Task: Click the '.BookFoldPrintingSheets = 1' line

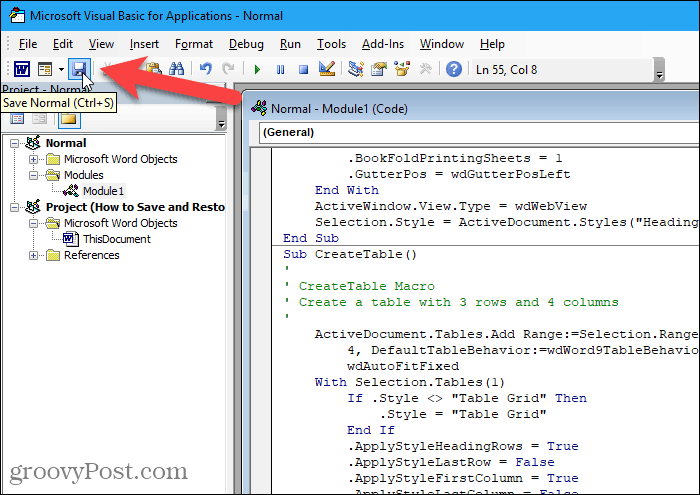Action: [x=454, y=158]
